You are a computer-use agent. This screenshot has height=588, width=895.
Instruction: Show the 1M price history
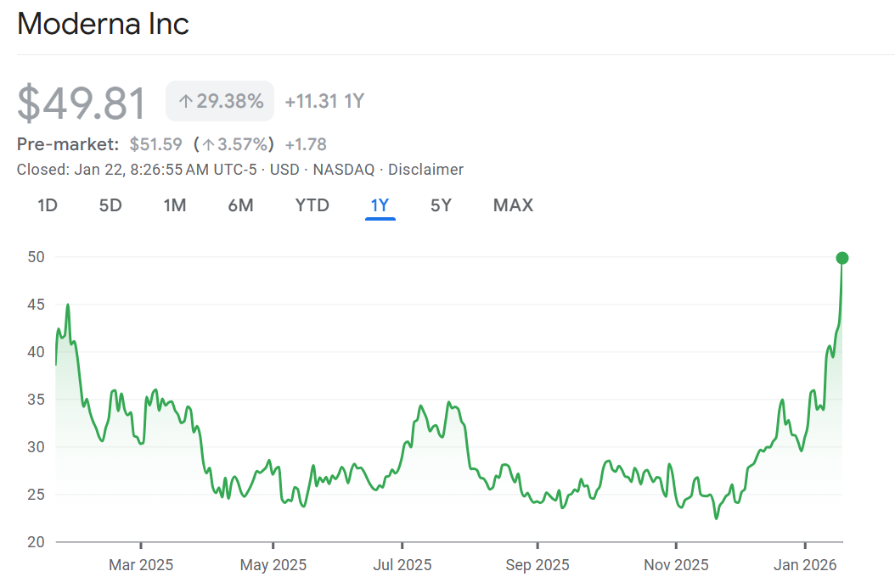point(175,205)
